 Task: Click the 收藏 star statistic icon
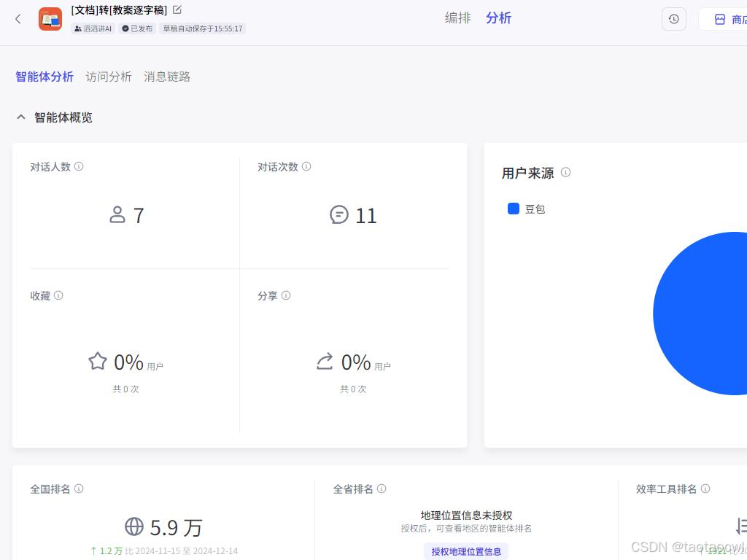(x=98, y=361)
